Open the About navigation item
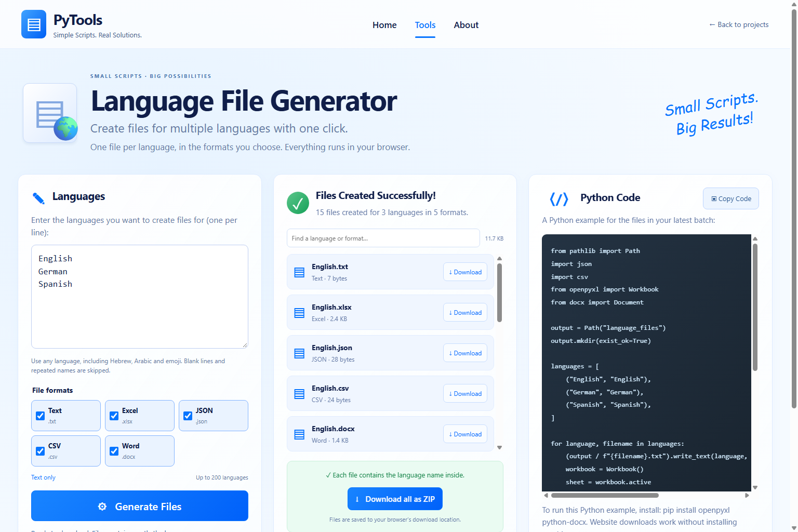This screenshot has width=798, height=532. 466,25
